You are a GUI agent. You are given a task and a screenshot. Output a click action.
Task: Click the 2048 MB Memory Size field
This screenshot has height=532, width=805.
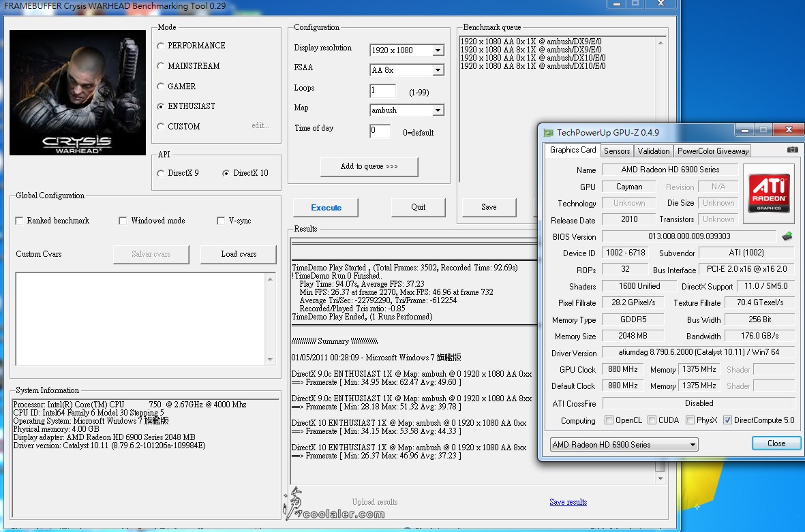coord(633,336)
